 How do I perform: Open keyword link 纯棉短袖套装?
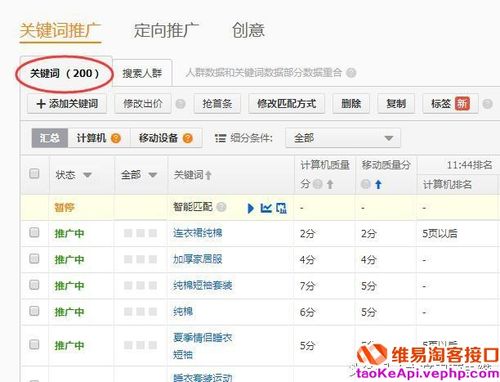(x=203, y=286)
